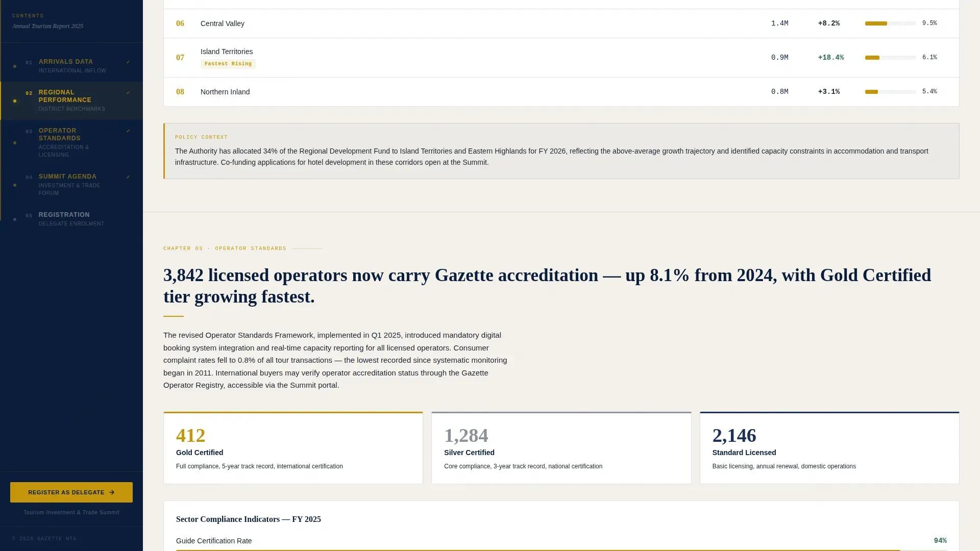Click the bullet dot beside Registration

click(x=15, y=219)
